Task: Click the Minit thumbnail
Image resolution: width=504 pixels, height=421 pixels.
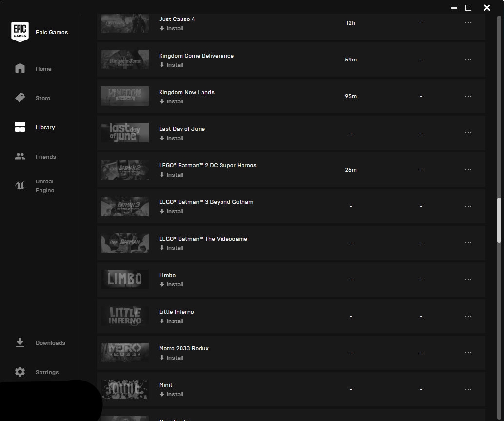Action: pos(125,389)
